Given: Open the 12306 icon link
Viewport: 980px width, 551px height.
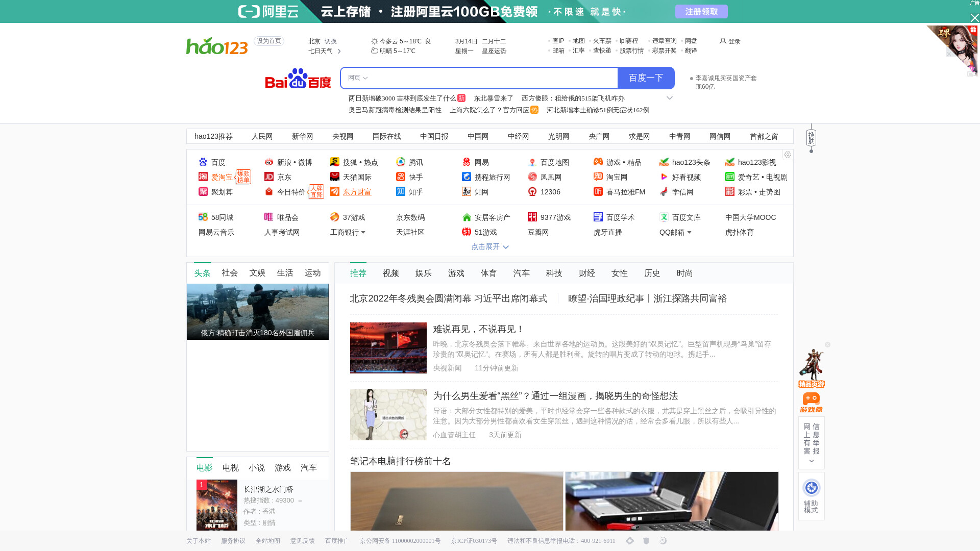Looking at the screenshot, I should point(532,191).
